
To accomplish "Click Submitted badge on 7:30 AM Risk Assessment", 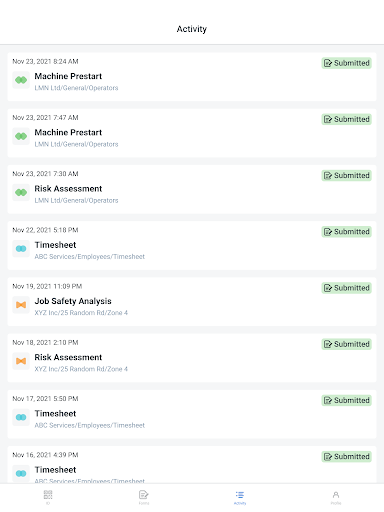I will (347, 175).
